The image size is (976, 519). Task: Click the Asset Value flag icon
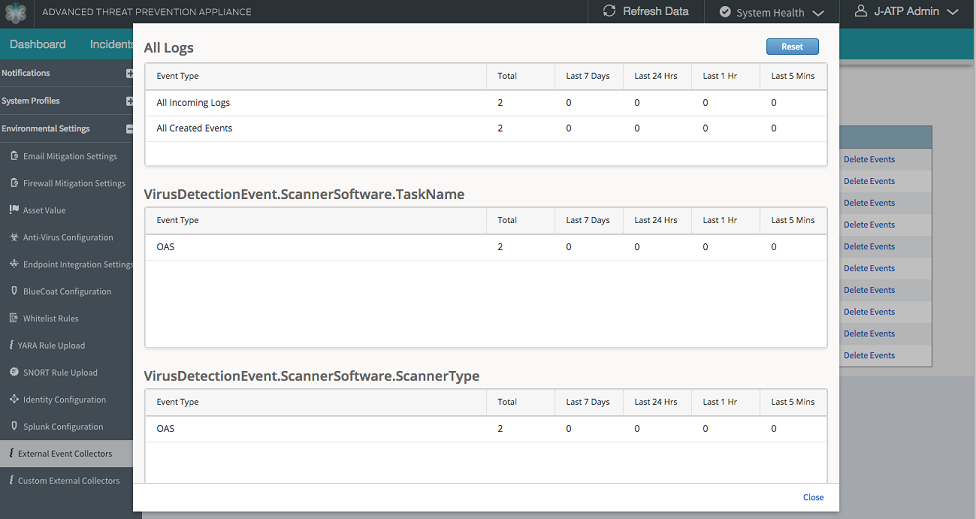click(14, 210)
